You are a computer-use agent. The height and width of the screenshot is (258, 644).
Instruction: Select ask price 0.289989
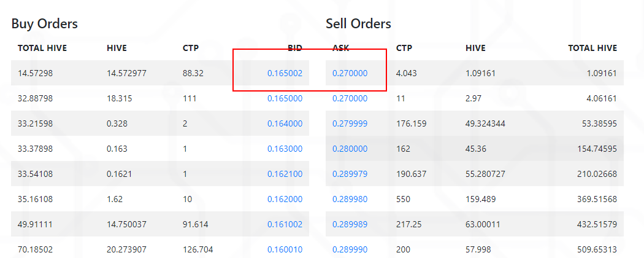click(350, 224)
